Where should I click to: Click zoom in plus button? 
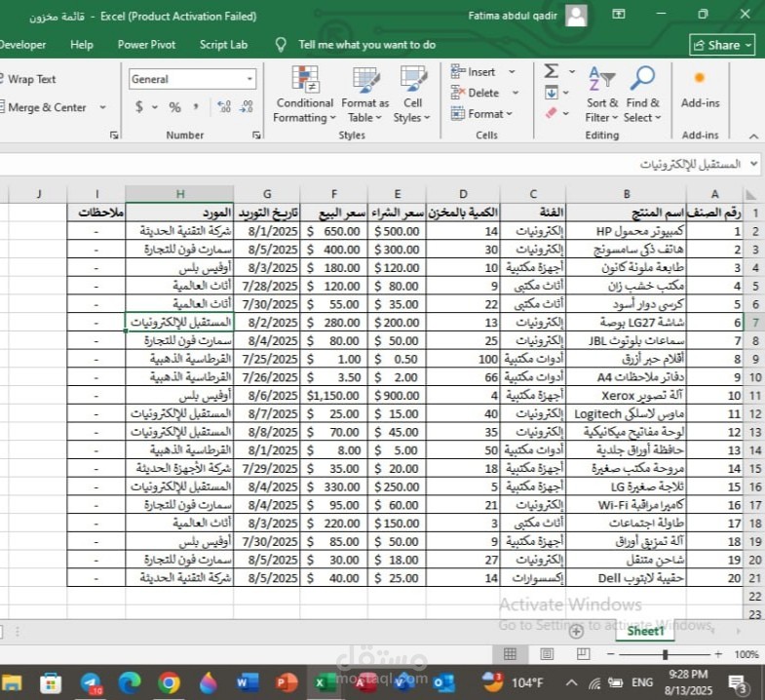tap(718, 654)
